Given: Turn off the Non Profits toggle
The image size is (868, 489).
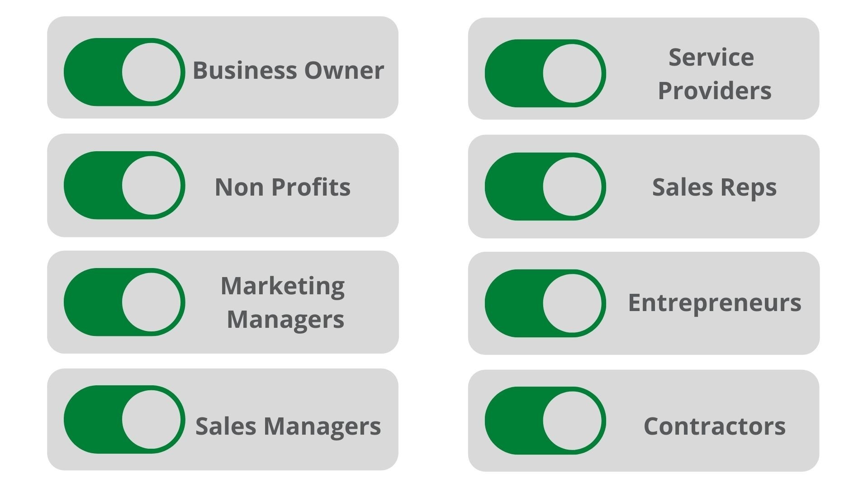Looking at the screenshot, I should click(124, 185).
